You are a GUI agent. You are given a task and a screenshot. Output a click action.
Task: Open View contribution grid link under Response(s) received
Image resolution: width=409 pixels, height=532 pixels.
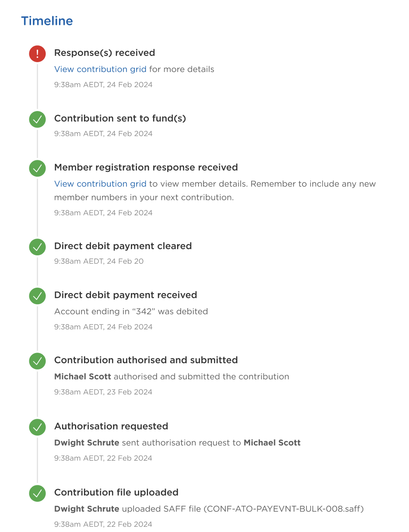(x=100, y=69)
